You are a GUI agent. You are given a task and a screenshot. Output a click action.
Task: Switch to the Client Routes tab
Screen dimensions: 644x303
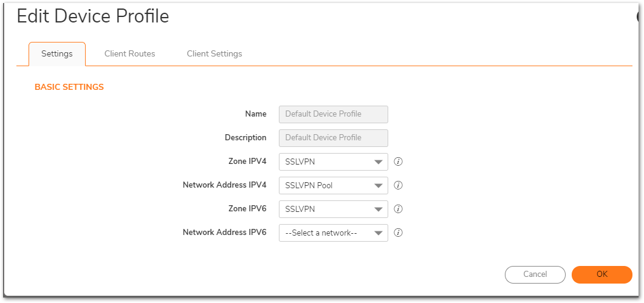pyautogui.click(x=129, y=53)
